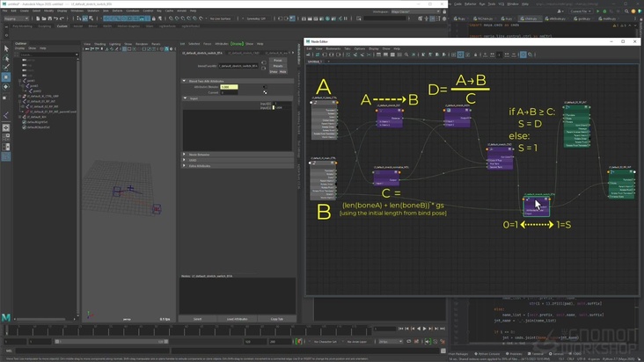The width and height of the screenshot is (644, 362).
Task: Click the Maya logo in bottom-left corner
Action: (6, 316)
